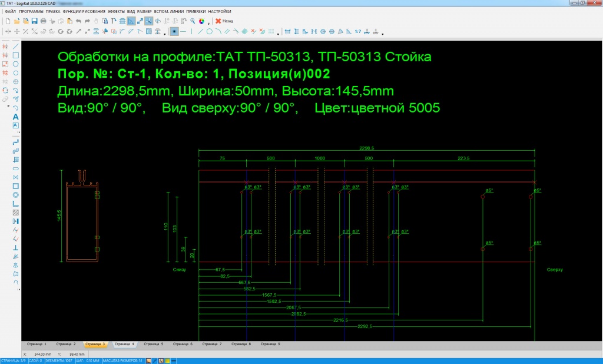Open the ПРАВКА menu
Image resolution: width=603 pixels, height=364 pixels.
(x=52, y=12)
